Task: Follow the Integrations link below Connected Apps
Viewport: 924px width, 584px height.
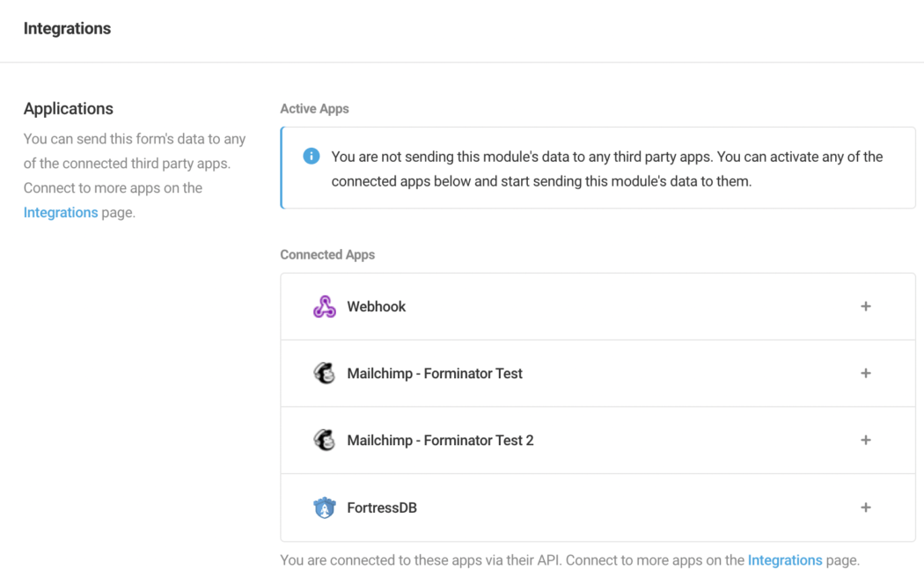Action: 785,560
